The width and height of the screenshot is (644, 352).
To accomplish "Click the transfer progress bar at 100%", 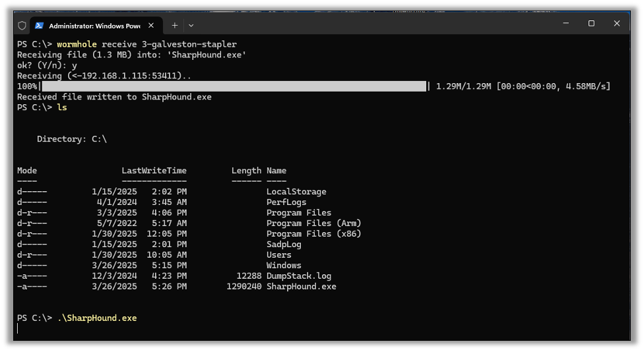I will pos(234,86).
